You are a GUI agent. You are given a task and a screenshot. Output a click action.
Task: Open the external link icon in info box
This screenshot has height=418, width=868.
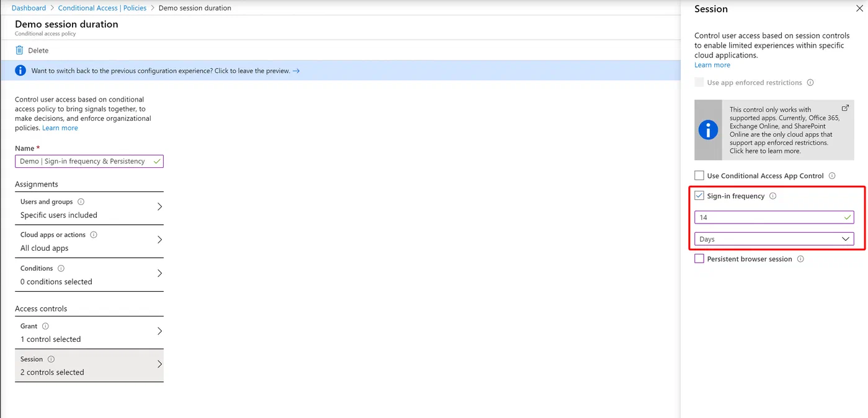(x=845, y=107)
